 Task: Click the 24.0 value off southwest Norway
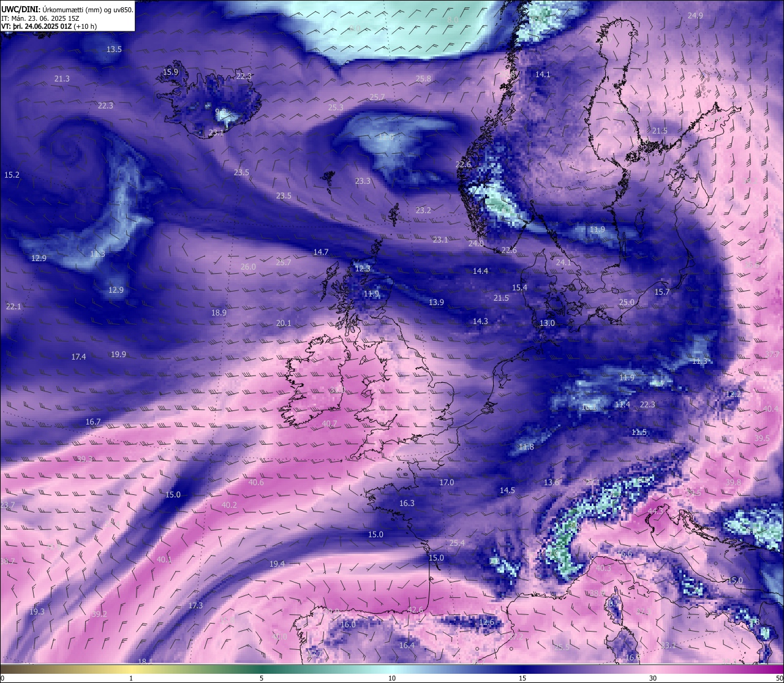pos(476,244)
